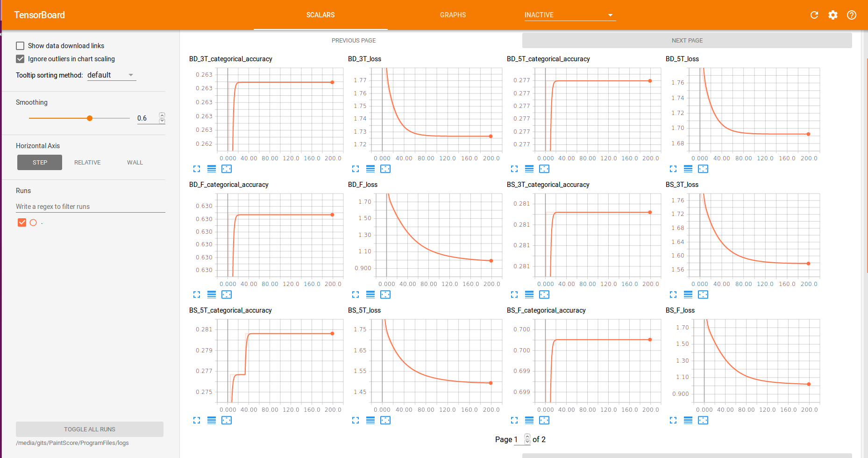Expand BD_3T_loss chart to full size
Screen dimensions: 868x458
(356, 169)
